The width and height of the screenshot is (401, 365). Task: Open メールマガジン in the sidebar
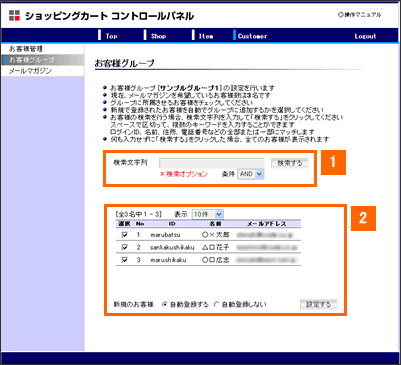tap(43, 71)
